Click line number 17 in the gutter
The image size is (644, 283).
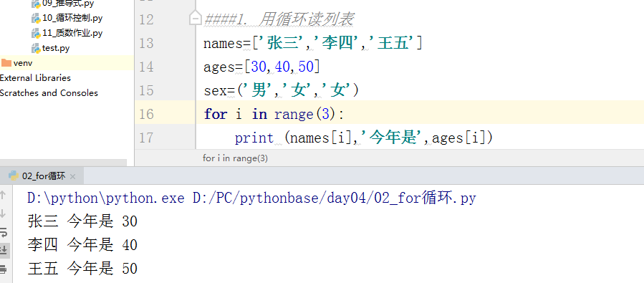click(146, 138)
